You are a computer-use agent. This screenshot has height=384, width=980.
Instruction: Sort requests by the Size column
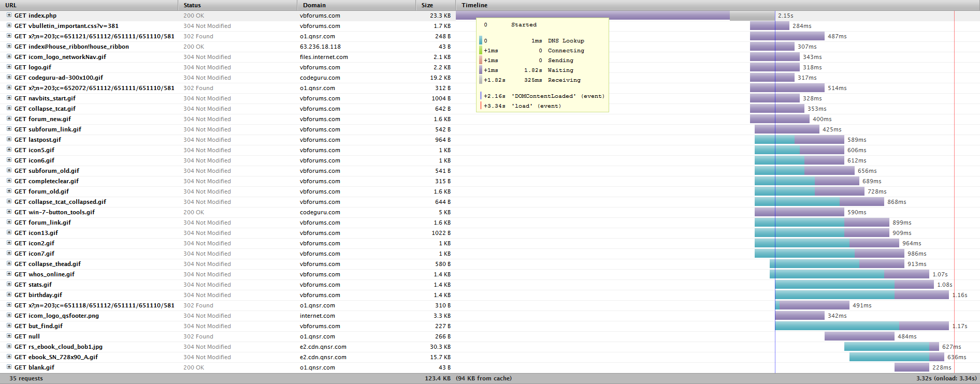tap(436, 5)
